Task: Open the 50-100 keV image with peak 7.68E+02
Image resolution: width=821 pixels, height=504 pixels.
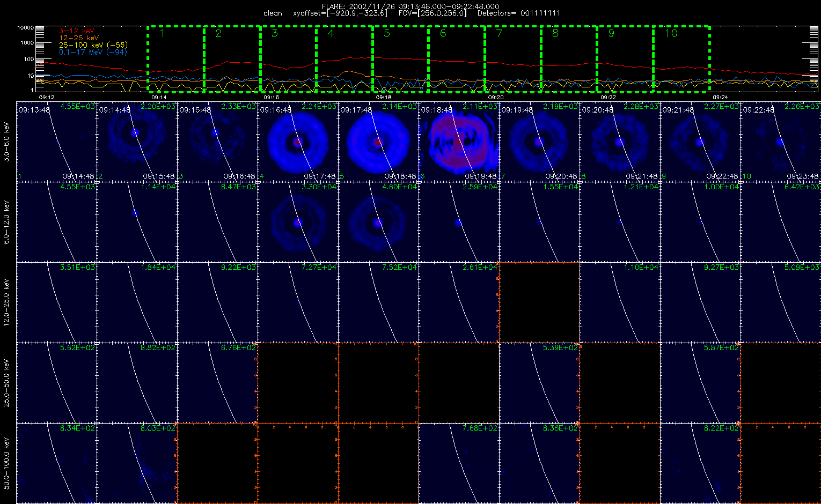Action: 459,463
